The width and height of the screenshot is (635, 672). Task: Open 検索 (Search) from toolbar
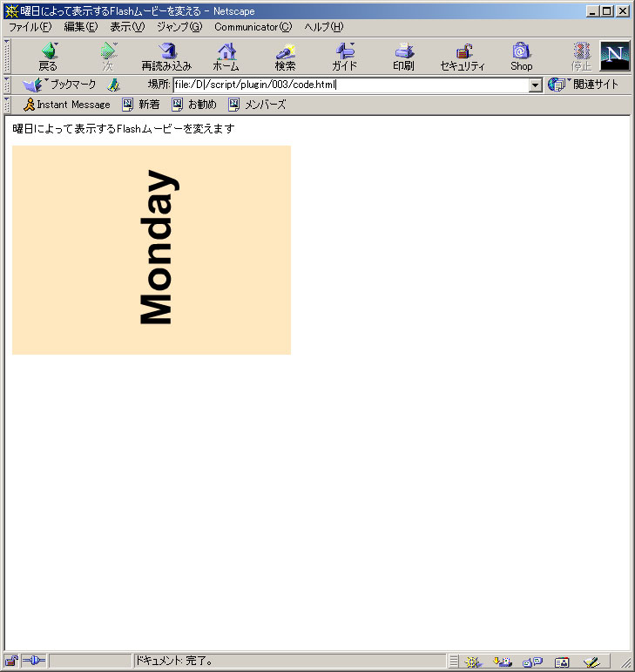tap(285, 56)
